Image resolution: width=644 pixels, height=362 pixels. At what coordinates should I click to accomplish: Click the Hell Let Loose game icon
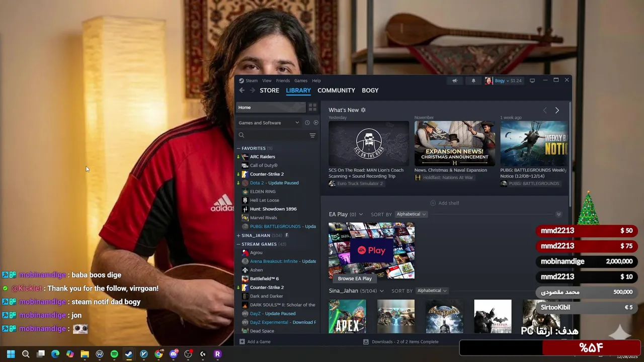click(245, 200)
